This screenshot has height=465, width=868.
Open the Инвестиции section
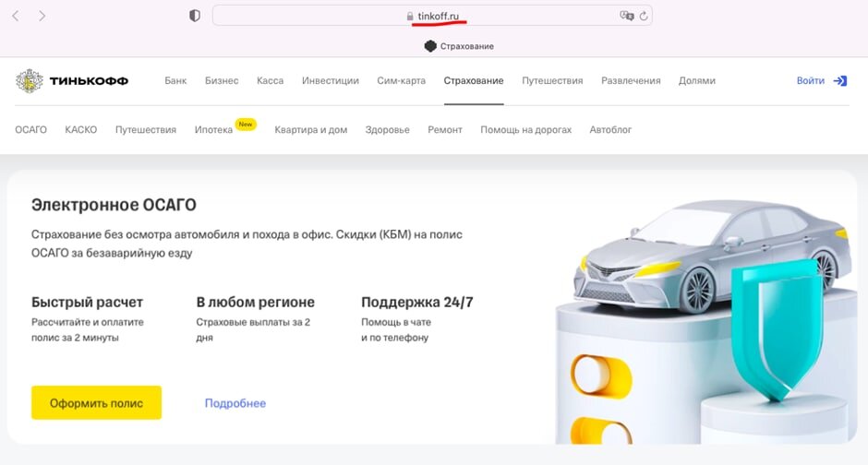(x=331, y=80)
